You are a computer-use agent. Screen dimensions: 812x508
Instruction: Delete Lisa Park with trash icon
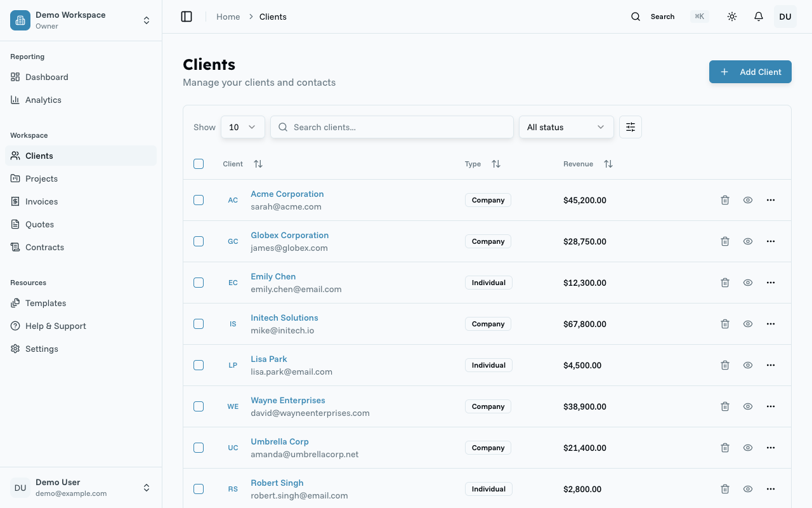click(x=725, y=365)
